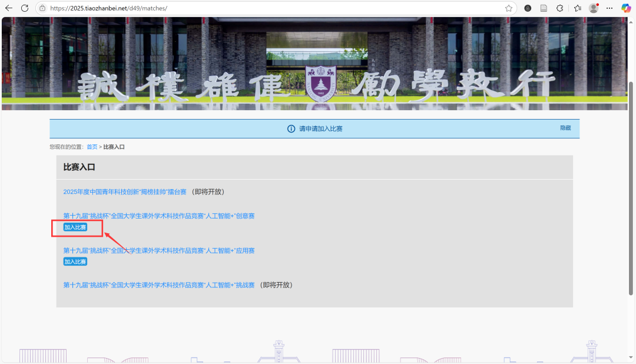Open the user profile avatar
This screenshot has height=364, width=636.
click(x=594, y=8)
